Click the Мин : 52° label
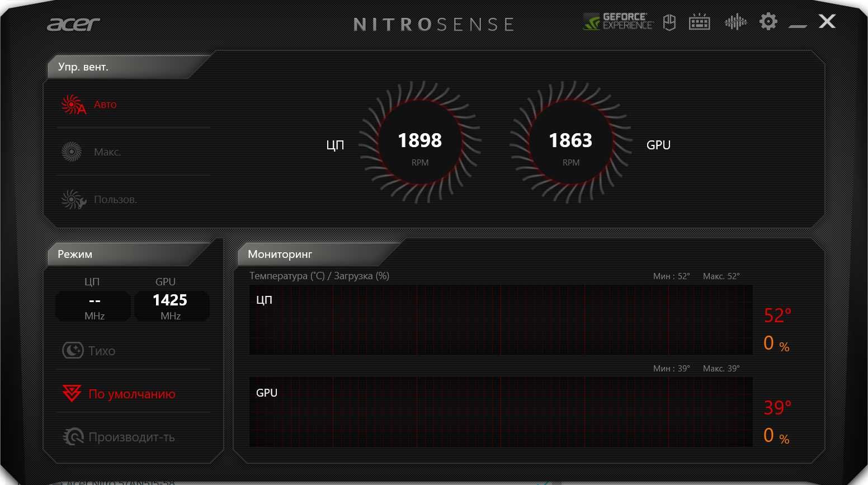The image size is (868, 485). pos(671,276)
